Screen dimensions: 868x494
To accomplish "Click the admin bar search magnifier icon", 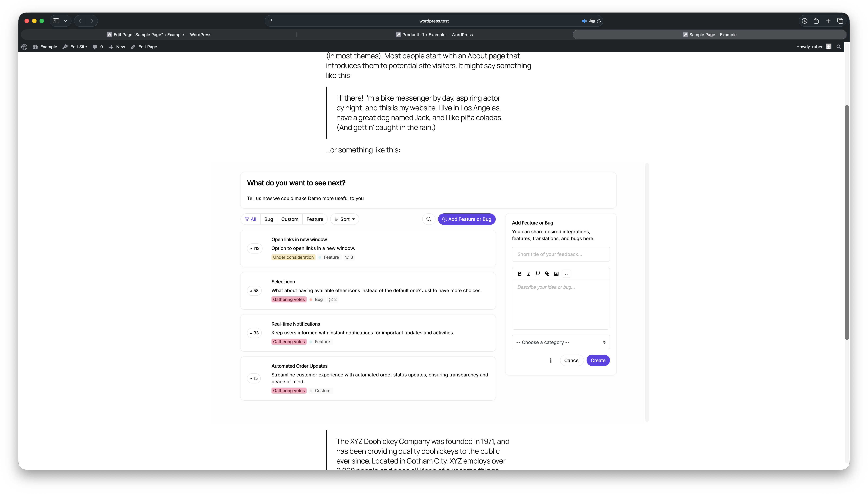I will (x=839, y=47).
